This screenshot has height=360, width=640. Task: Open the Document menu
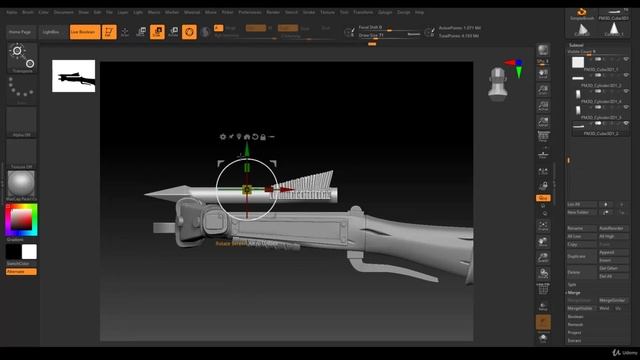[x=64, y=12]
